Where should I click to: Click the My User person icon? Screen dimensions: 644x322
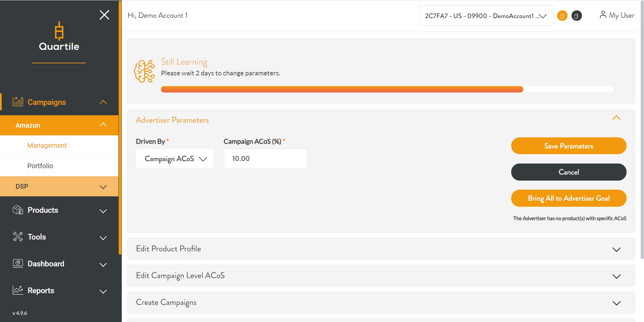pyautogui.click(x=603, y=15)
